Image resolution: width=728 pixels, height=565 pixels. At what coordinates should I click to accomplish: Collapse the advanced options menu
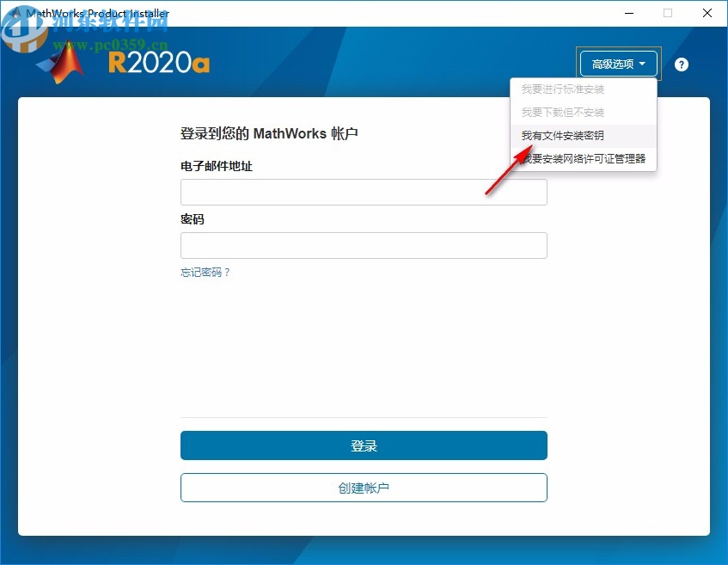[x=618, y=64]
